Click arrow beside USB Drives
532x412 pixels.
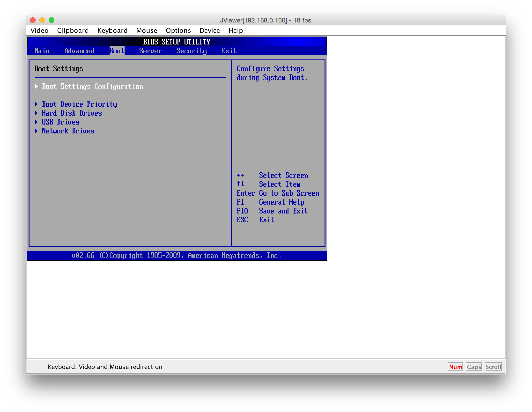(36, 122)
